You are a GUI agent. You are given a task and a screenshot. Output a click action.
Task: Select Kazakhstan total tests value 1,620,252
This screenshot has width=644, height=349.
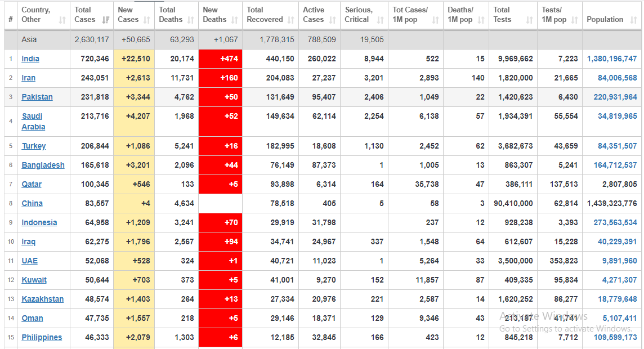[516, 299]
